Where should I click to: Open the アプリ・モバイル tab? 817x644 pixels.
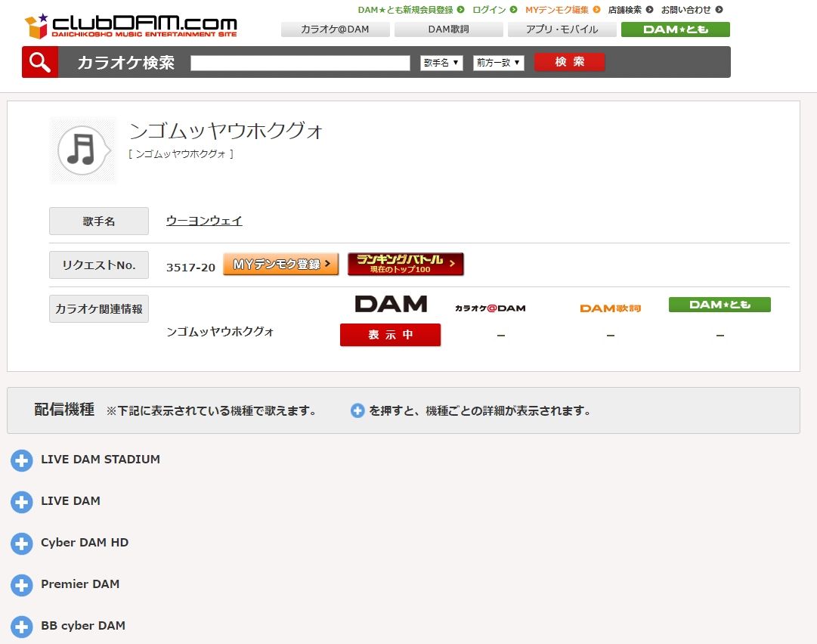pos(562,29)
